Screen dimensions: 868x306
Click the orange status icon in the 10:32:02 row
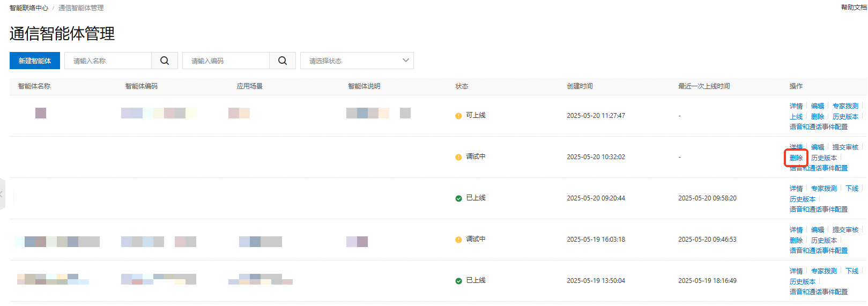tap(458, 157)
